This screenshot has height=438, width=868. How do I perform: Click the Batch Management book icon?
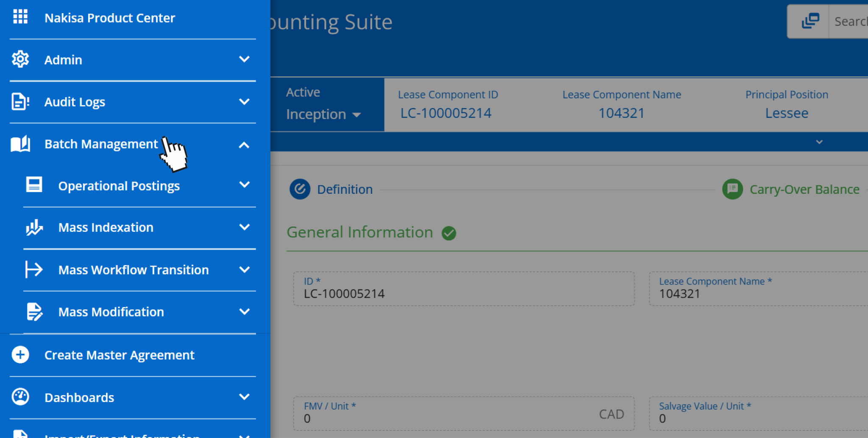point(20,144)
